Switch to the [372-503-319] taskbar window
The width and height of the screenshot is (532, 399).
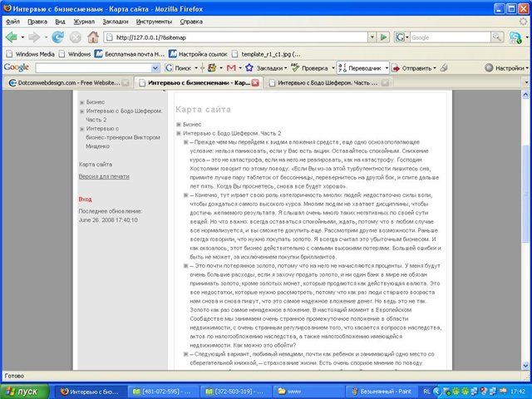(235, 392)
